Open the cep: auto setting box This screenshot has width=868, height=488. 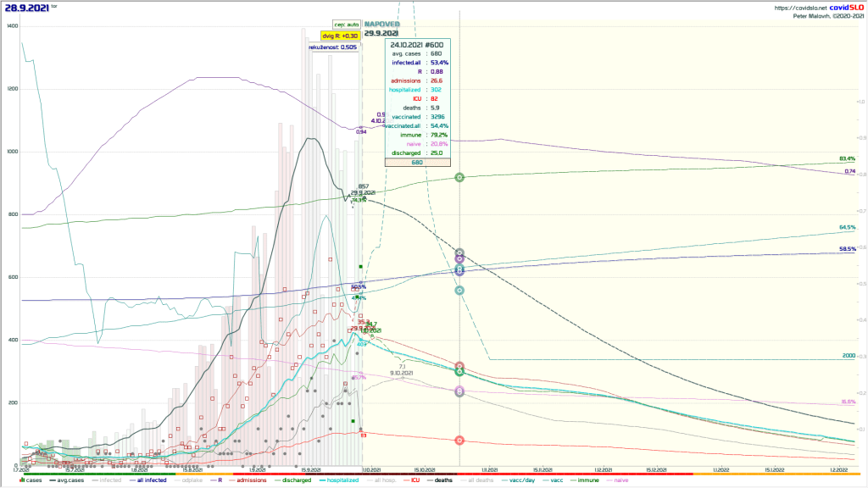(x=347, y=25)
